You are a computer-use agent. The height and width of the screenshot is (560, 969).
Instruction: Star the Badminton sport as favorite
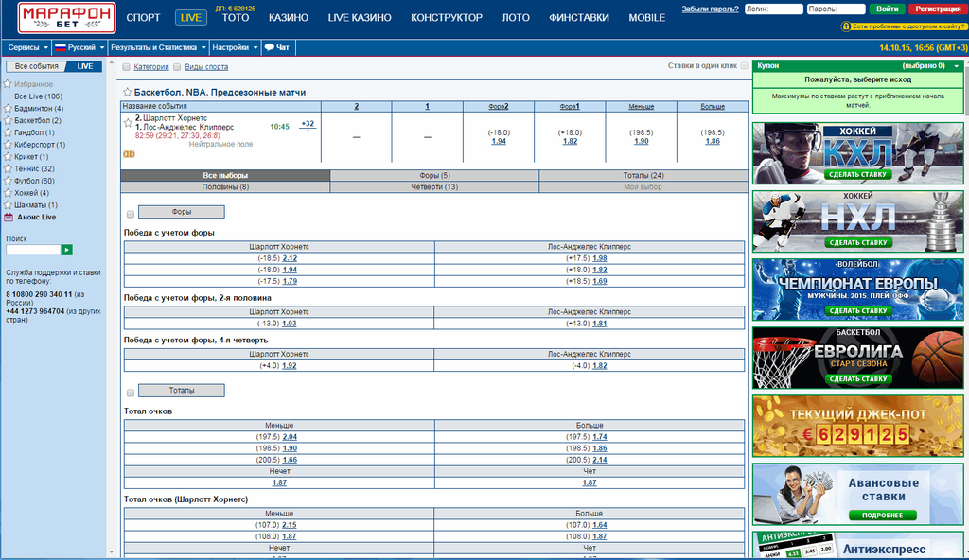pyautogui.click(x=8, y=108)
